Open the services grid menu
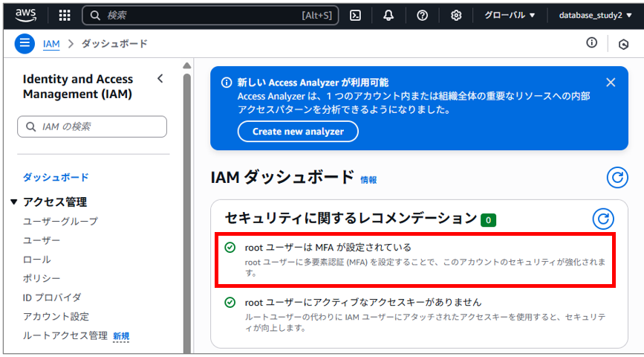Viewport: 644px width, 357px height. (x=65, y=16)
